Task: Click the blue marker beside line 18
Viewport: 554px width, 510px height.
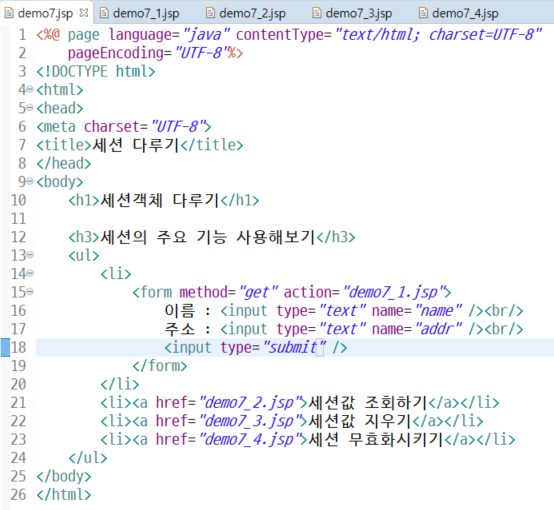Action: pos(5,347)
